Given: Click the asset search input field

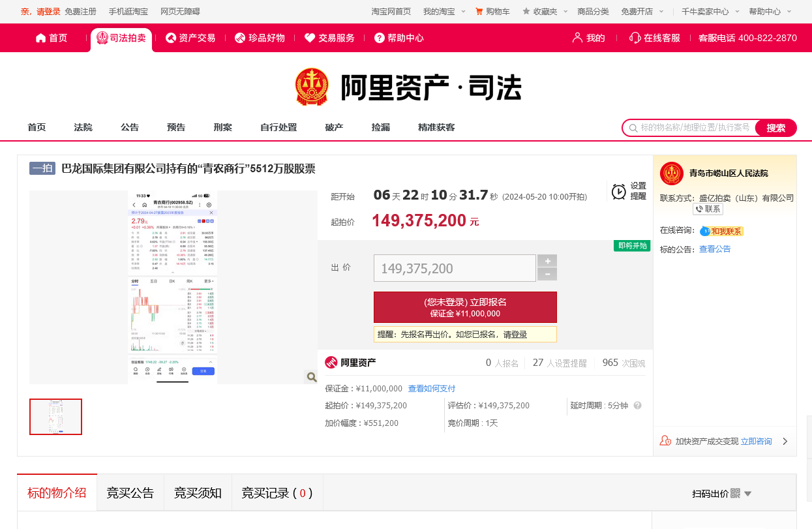Looking at the screenshot, I should [694, 128].
